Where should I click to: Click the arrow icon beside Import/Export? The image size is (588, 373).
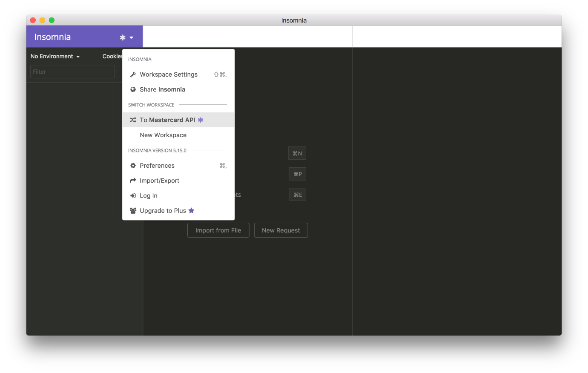[x=133, y=181]
